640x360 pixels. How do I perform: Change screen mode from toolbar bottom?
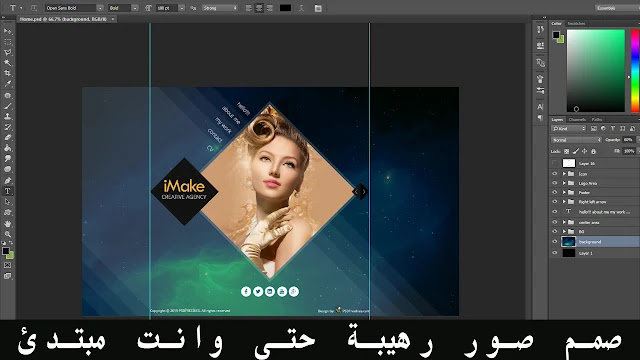(8, 276)
